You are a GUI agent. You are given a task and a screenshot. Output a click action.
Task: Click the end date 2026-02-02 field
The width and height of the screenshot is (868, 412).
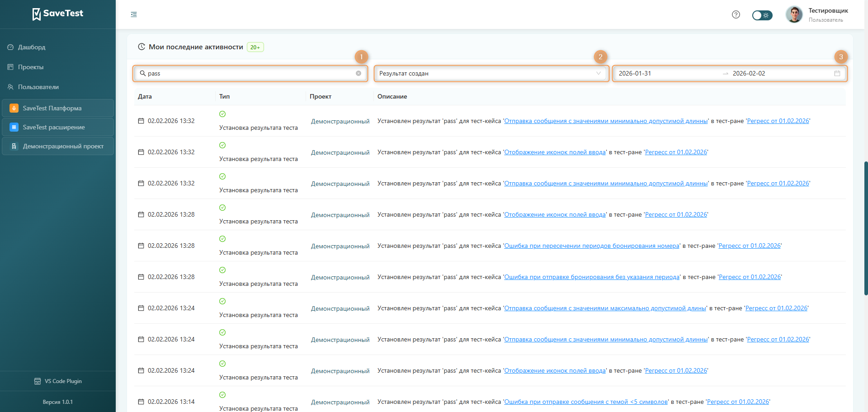pos(749,73)
